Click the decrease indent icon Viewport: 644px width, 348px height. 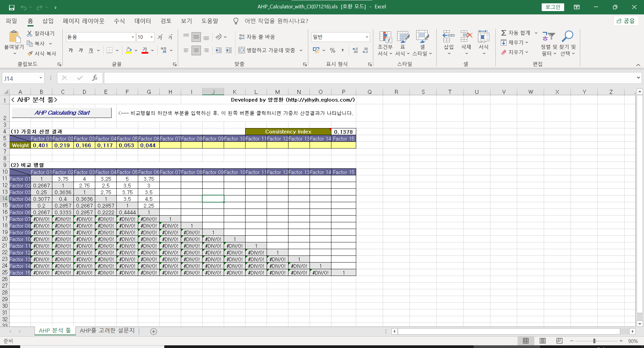point(219,50)
